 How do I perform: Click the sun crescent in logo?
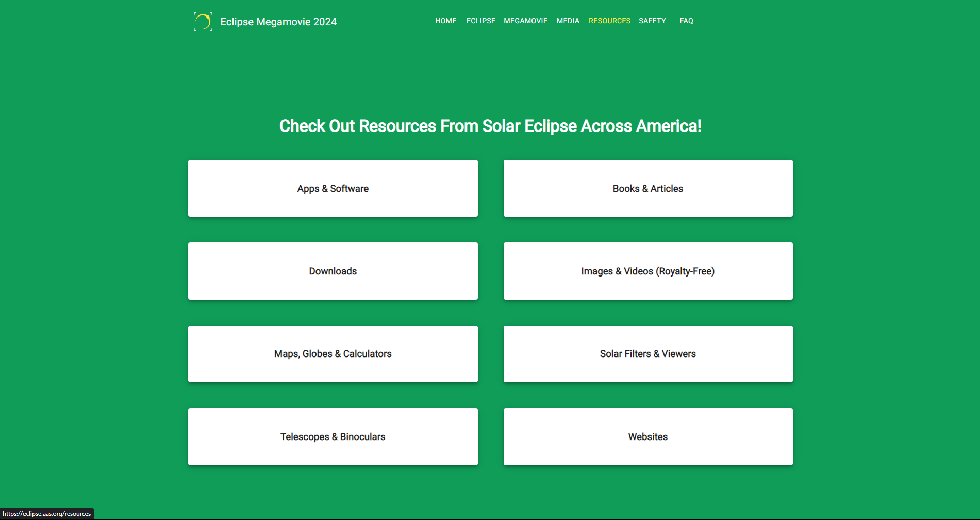[205, 21]
